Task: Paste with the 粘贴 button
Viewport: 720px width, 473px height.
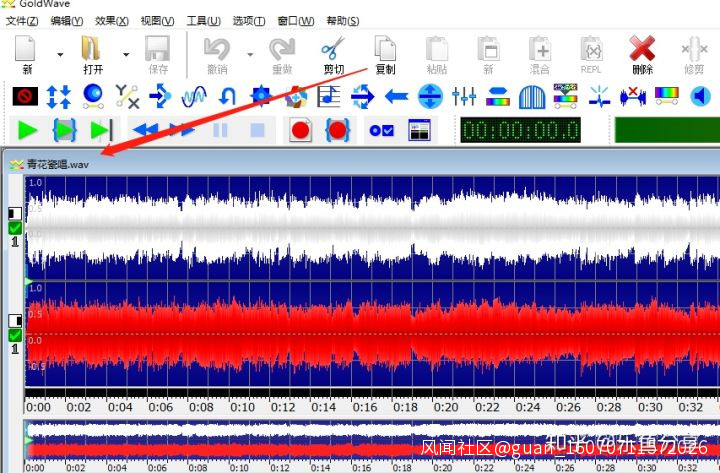Action: point(437,55)
